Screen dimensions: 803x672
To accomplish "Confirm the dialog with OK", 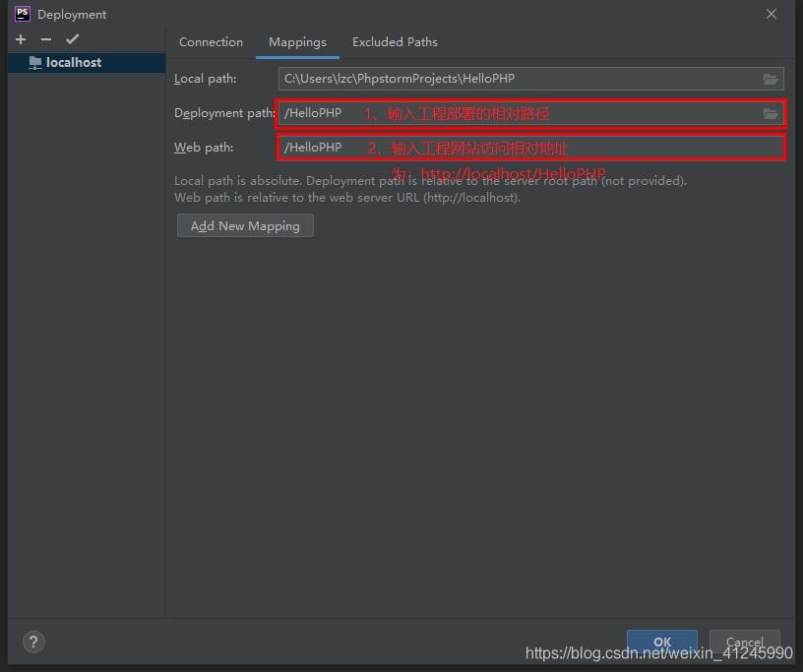I will point(661,641).
